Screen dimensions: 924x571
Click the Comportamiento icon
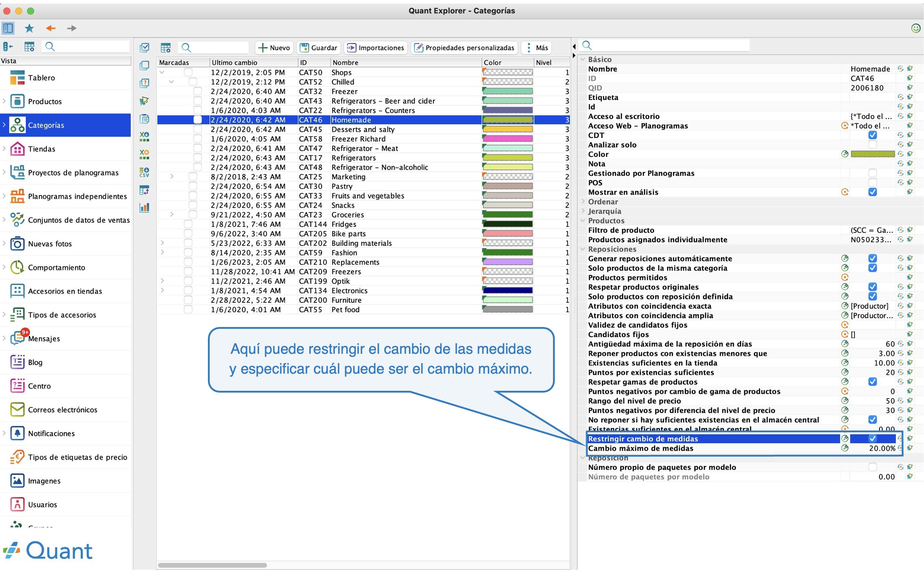click(x=17, y=267)
